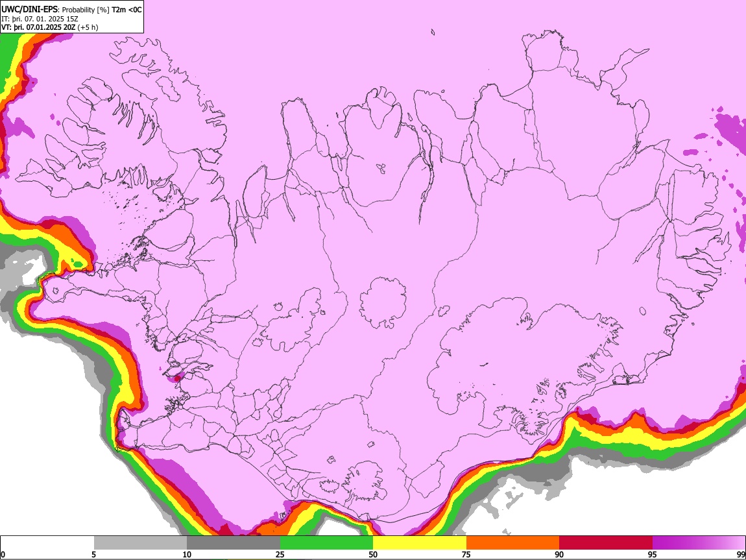Click the '90' legend tick label
This screenshot has height=560, width=746.
click(559, 554)
